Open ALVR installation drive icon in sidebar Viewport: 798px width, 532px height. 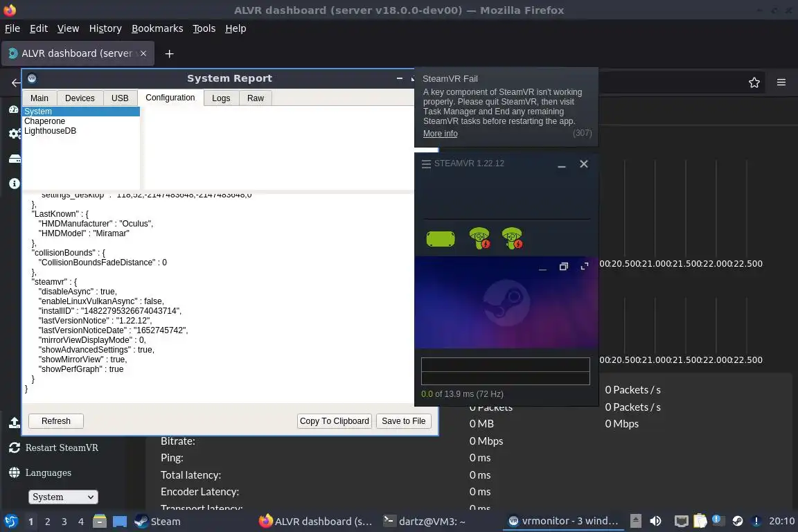tap(15, 159)
